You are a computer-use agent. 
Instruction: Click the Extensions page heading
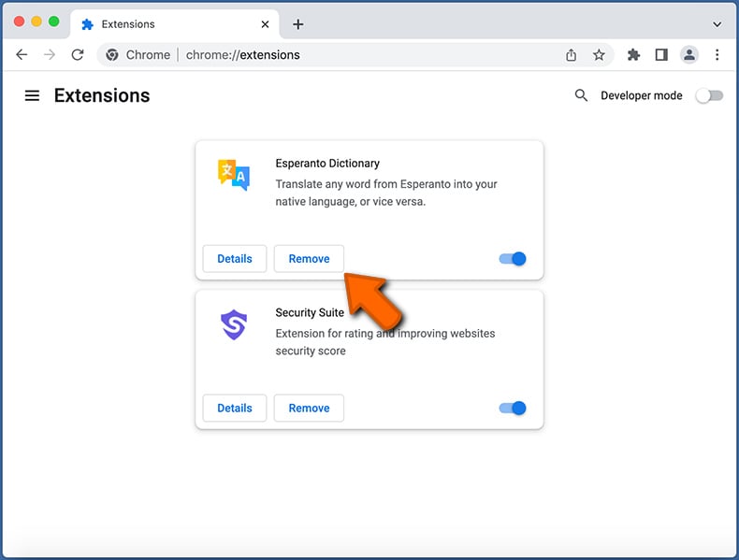(x=102, y=95)
